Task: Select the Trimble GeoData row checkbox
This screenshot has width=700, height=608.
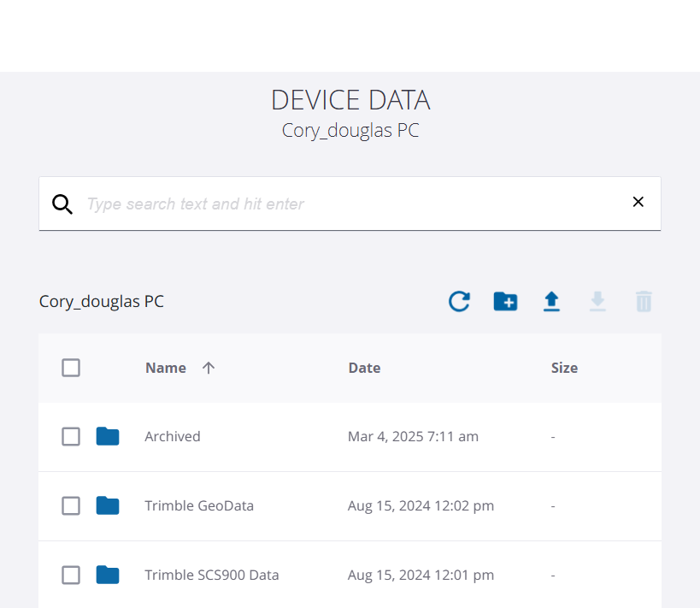Action: coord(71,505)
